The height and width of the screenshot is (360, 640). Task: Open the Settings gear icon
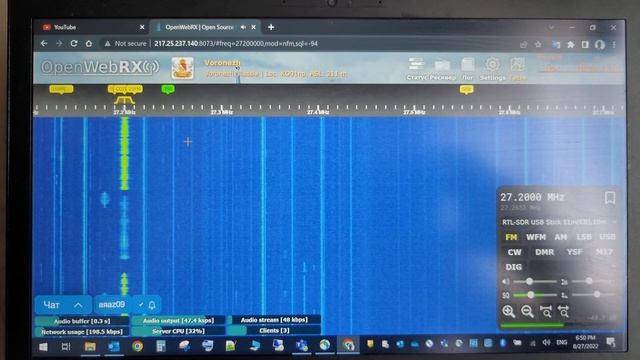492,69
